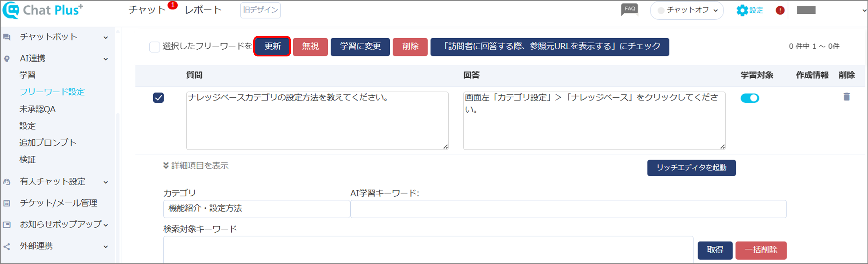Uncheck the ナレッジベースカテゴリ question row checkbox
This screenshot has width=868, height=264.
(x=158, y=98)
